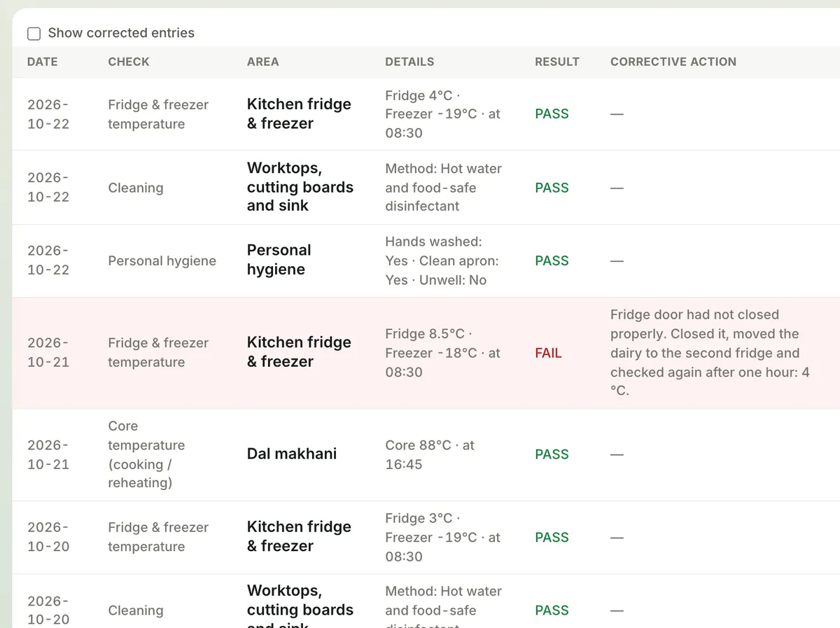Select the bold Personal hygiene area cell
This screenshot has width=840, height=628.
click(x=279, y=260)
